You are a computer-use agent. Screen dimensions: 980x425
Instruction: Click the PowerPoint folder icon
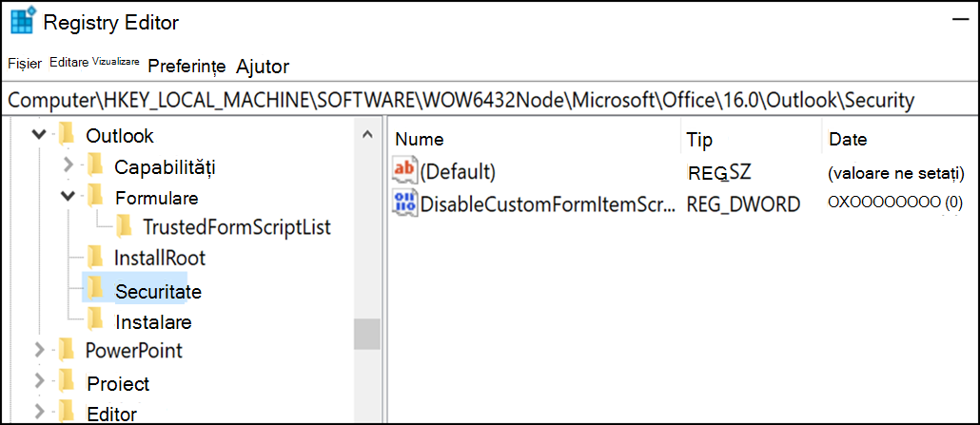tap(67, 349)
